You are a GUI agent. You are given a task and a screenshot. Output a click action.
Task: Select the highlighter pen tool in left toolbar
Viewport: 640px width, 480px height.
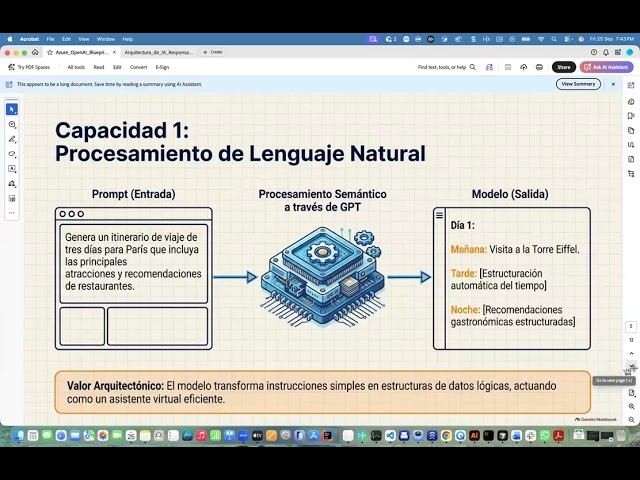pyautogui.click(x=12, y=139)
